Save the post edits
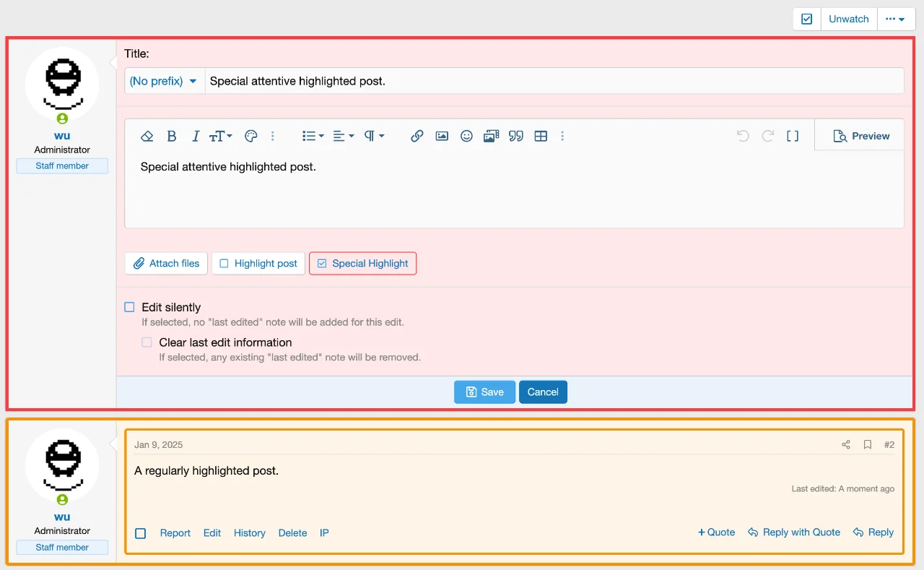924x570 pixels. tap(484, 392)
